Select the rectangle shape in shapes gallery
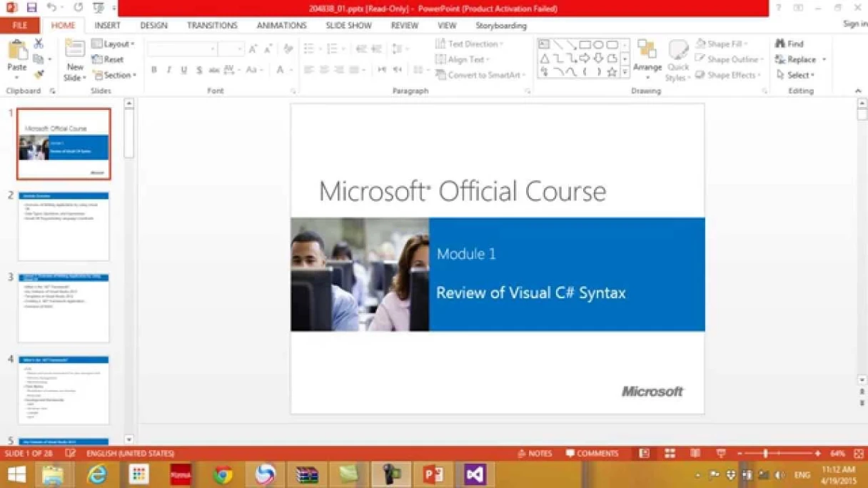Image resolution: width=868 pixels, height=488 pixels. (x=585, y=45)
